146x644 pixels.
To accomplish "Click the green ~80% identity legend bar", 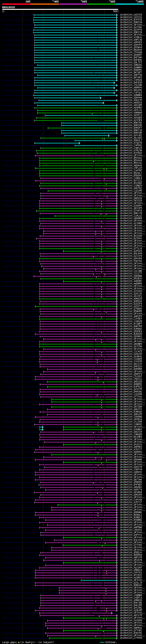I will 101,4.
